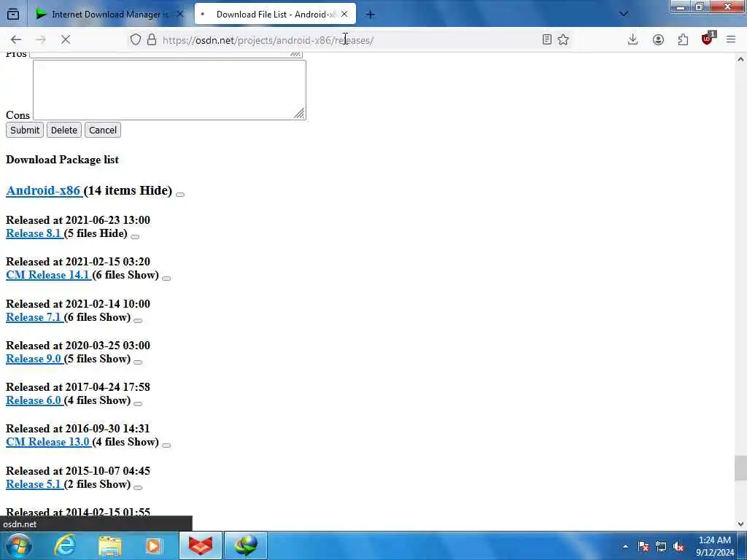This screenshot has height=560, width=747.
Task: Expand Release 5.1 files toggle button
Action: click(x=138, y=487)
